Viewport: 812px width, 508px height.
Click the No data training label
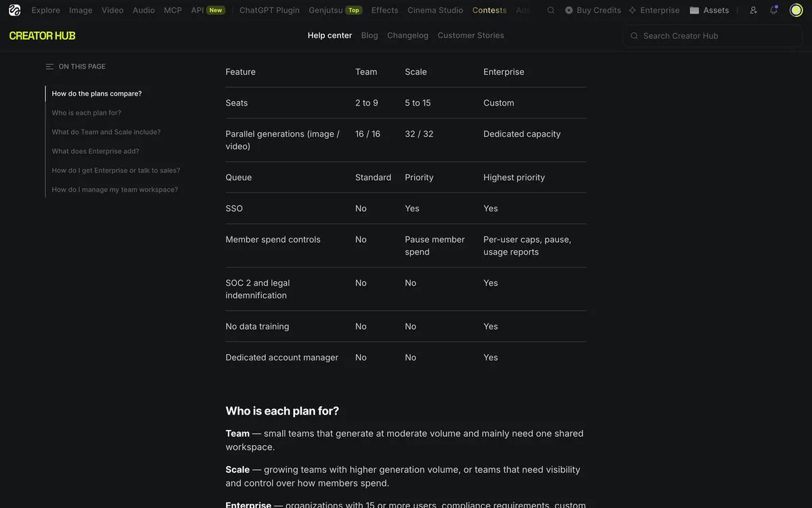(257, 326)
